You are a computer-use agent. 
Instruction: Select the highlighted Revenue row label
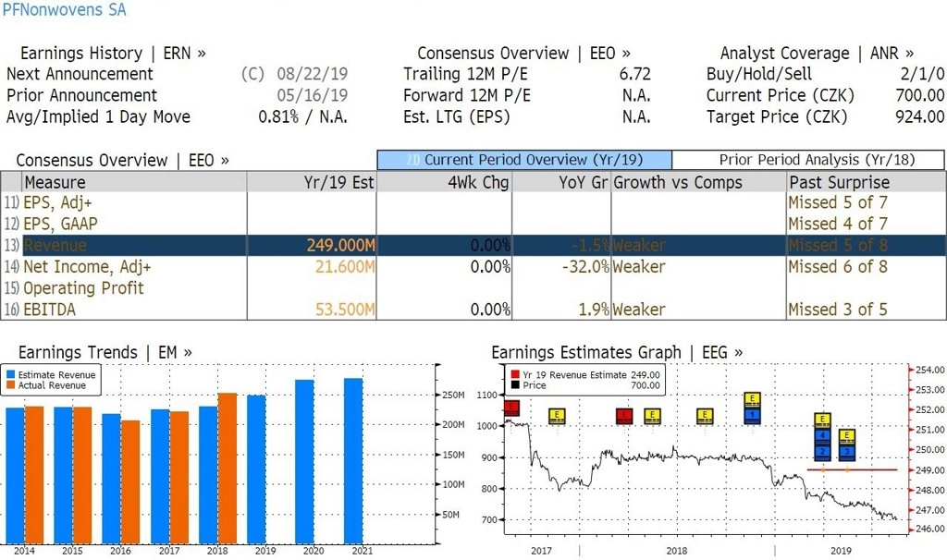[55, 246]
